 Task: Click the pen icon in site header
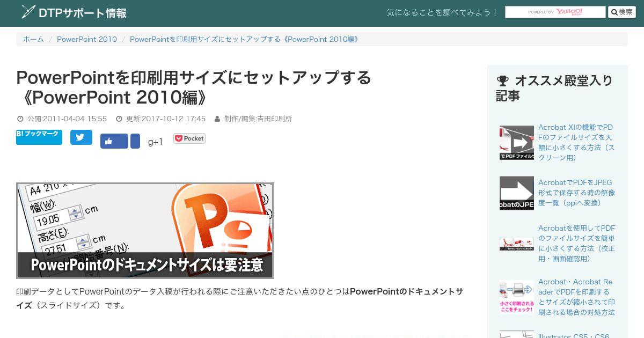(28, 12)
